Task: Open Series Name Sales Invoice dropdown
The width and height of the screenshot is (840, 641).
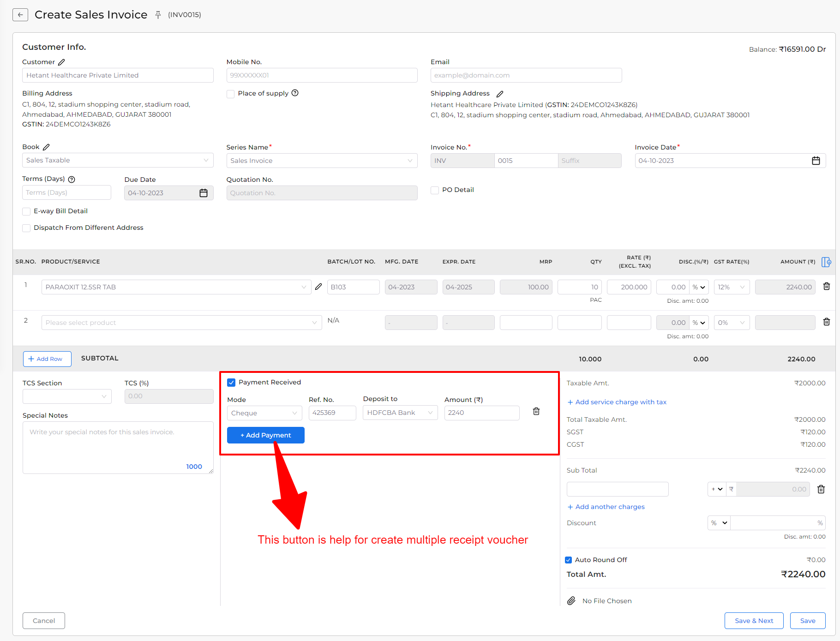Action: coord(322,161)
